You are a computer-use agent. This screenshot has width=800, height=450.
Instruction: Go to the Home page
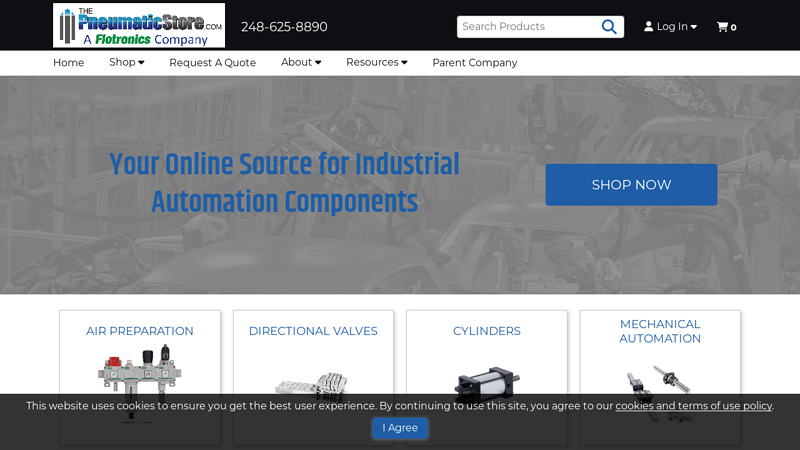coord(68,63)
